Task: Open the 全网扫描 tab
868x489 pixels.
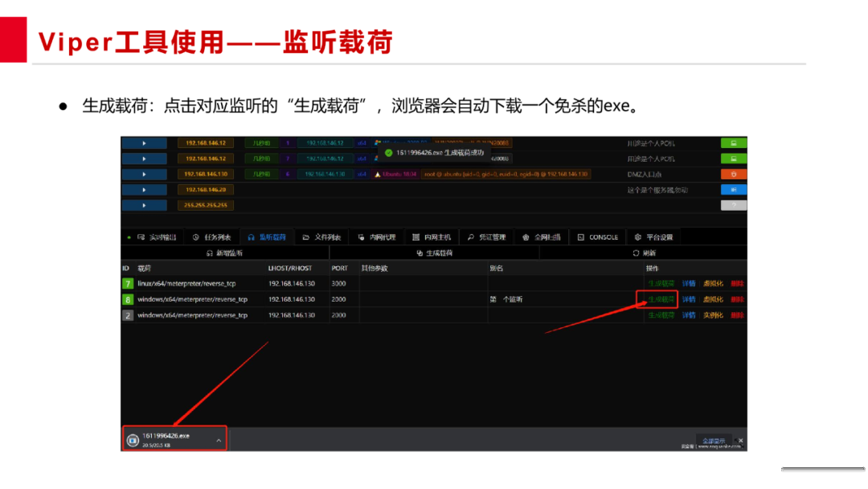Action: (542, 237)
